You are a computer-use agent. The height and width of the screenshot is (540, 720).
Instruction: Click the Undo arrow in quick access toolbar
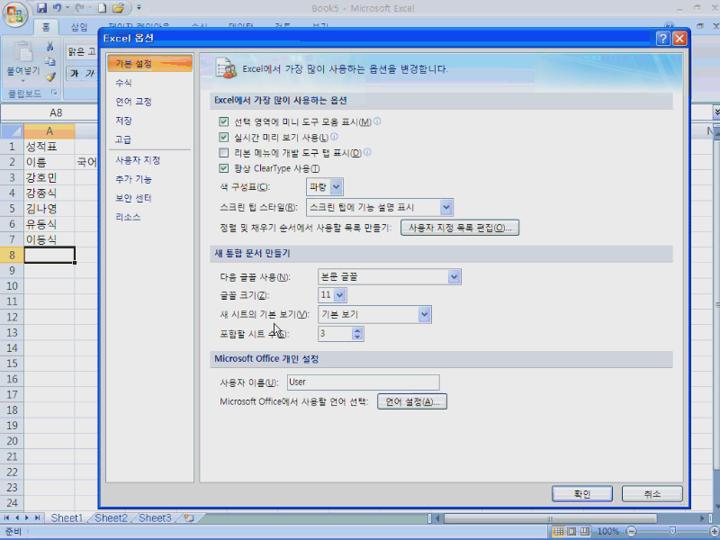[x=57, y=8]
